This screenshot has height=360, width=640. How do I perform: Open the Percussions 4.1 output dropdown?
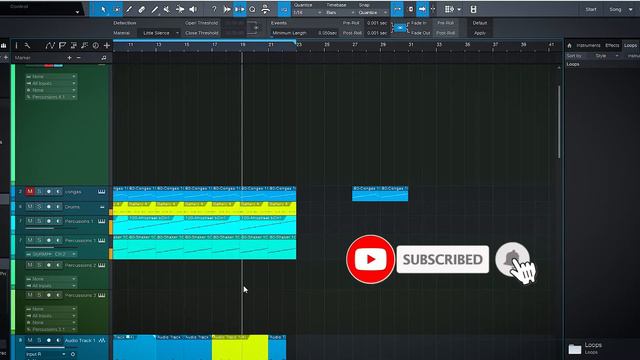pyautogui.click(x=51, y=97)
